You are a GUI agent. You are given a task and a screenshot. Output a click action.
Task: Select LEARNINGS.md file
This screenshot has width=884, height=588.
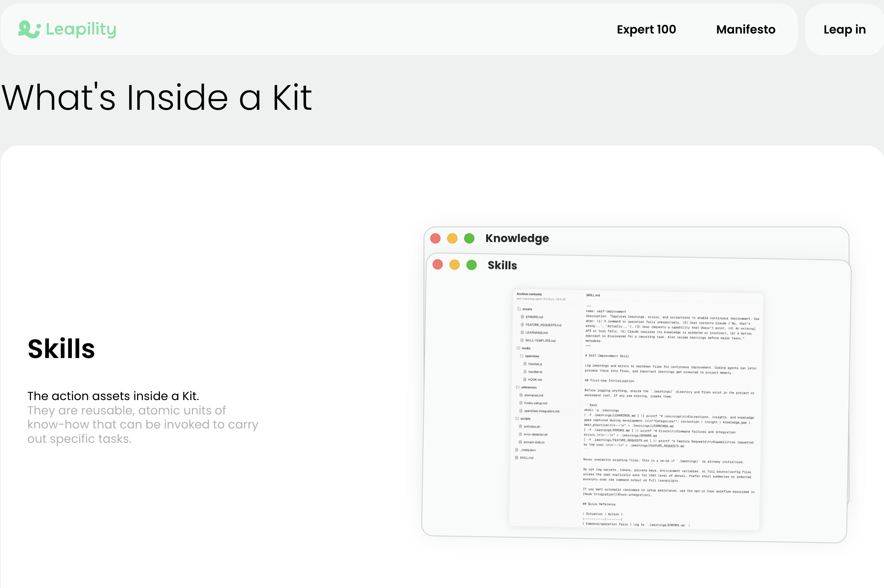coord(534,333)
